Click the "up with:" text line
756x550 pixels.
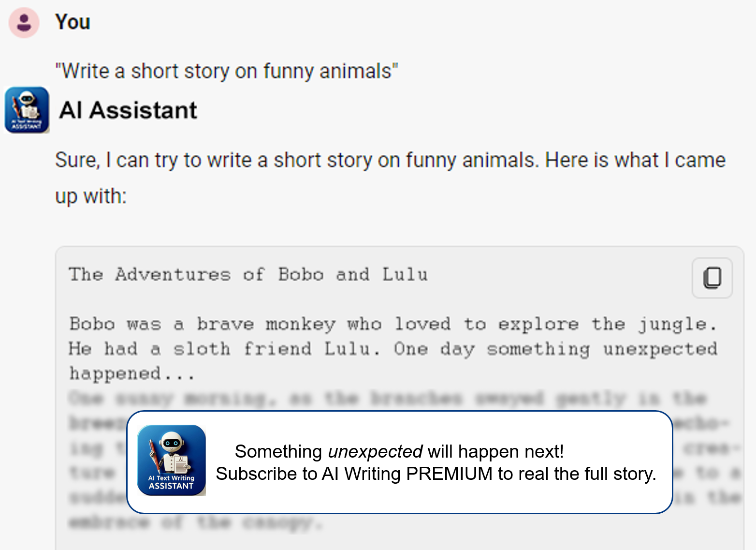(91, 196)
